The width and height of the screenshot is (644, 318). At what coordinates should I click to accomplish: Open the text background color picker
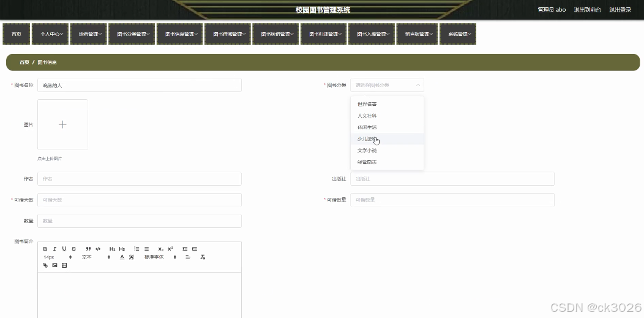click(132, 257)
